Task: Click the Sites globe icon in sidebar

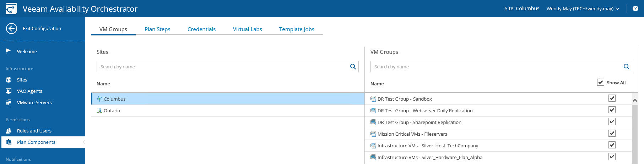Action: pyautogui.click(x=9, y=80)
